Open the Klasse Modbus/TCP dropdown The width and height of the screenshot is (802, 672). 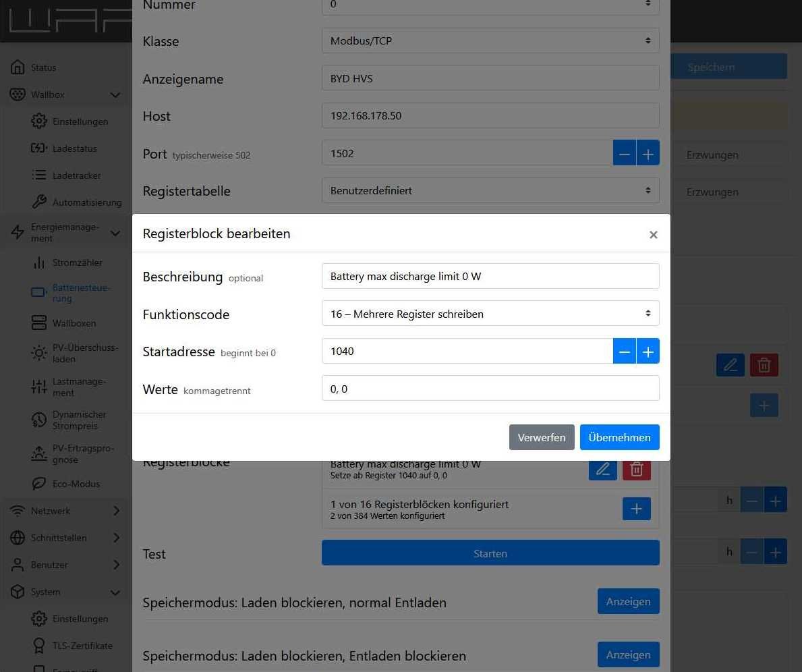point(490,41)
